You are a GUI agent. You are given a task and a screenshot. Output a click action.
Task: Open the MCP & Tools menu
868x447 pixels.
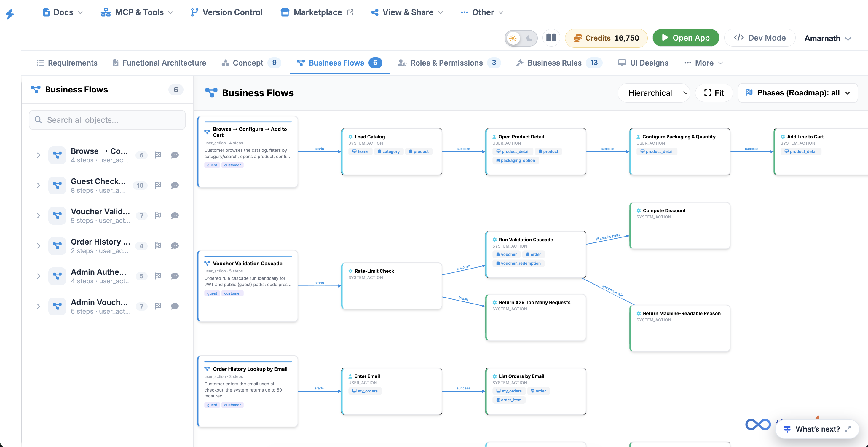coord(137,12)
